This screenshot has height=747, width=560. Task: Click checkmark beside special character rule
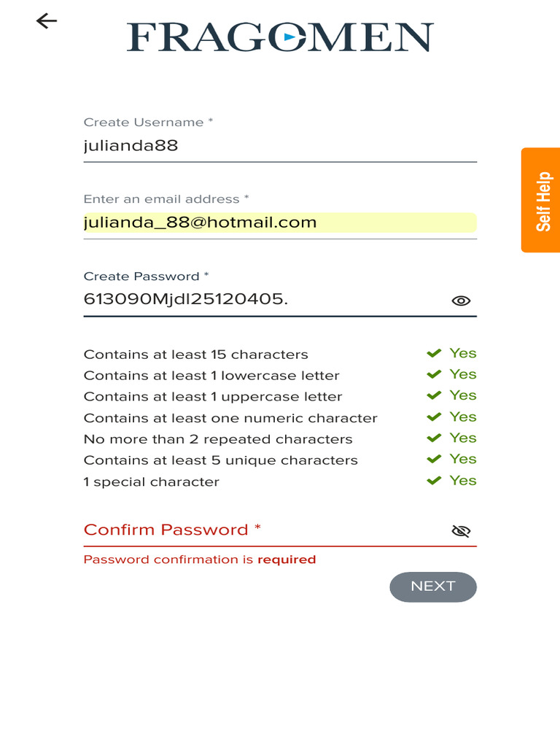(x=434, y=481)
